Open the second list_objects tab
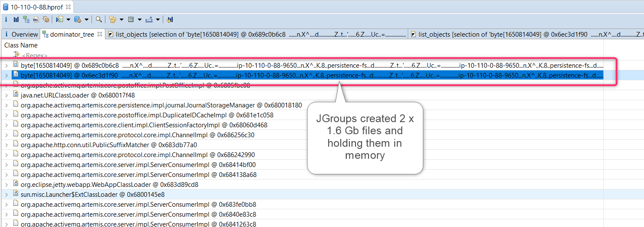The height and width of the screenshot is (227, 644). 526,34
